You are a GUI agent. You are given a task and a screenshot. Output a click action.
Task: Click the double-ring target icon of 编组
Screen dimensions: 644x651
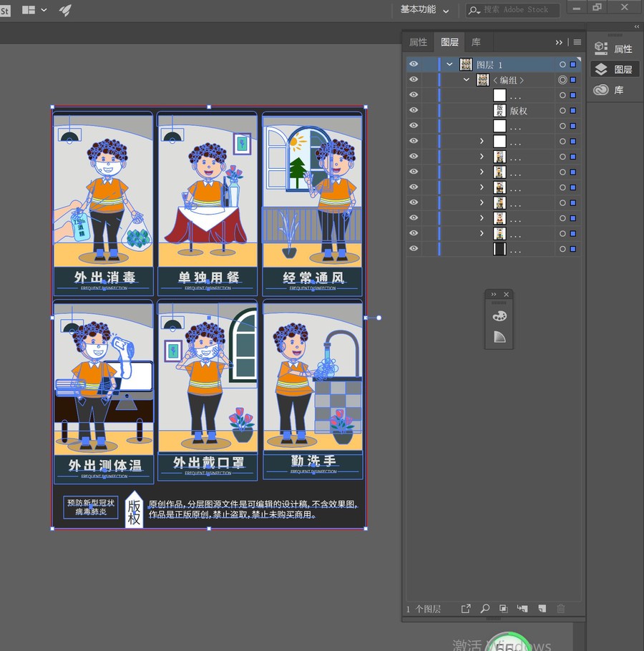[562, 79]
